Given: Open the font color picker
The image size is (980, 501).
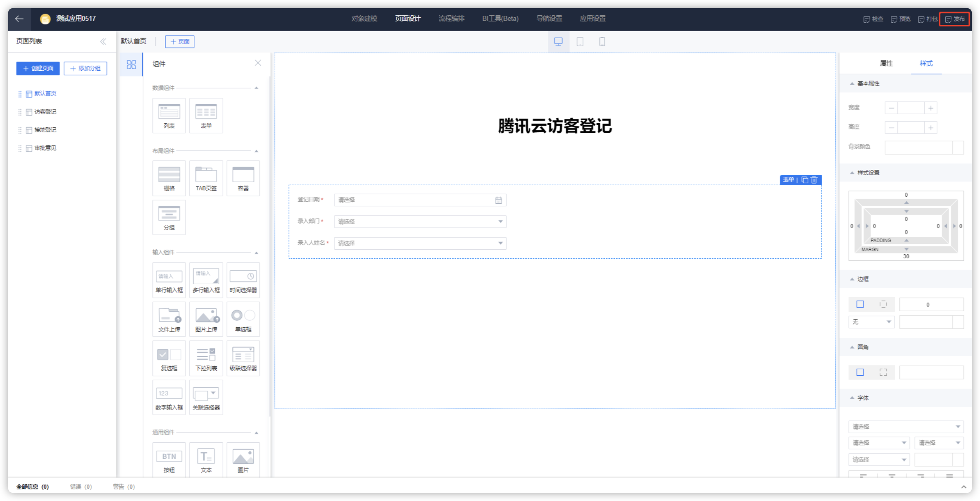Looking at the screenshot, I should click(959, 460).
